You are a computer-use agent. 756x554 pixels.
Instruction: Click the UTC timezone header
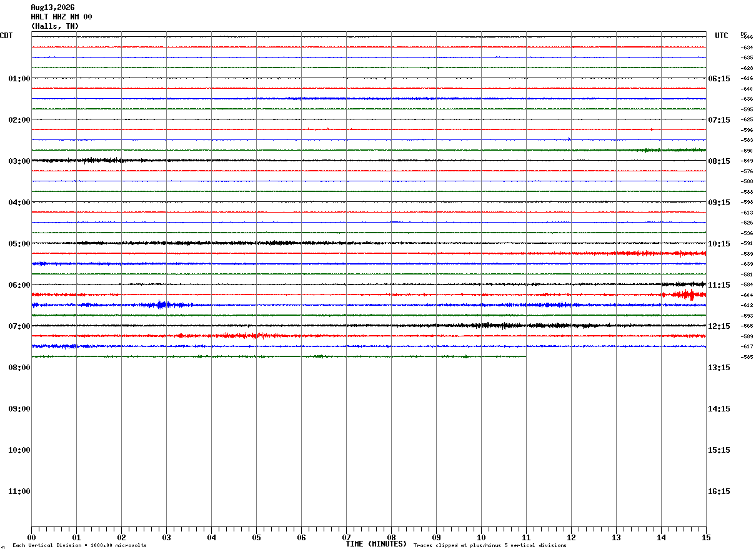[x=722, y=36]
